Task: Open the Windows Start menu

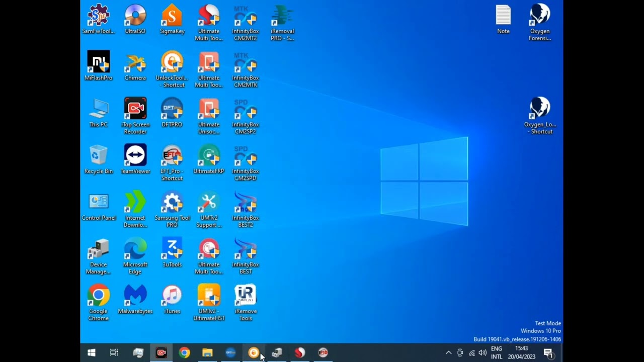Action: coord(92,353)
